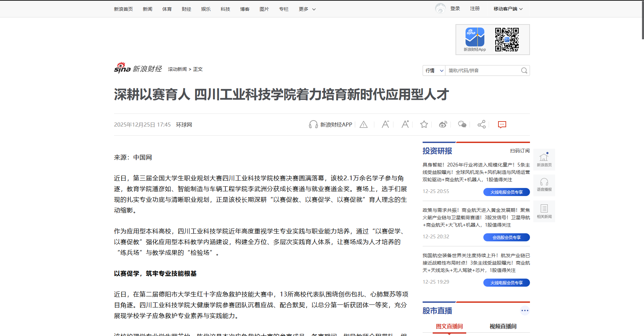Expand the 移动客户端 dropdown

point(508,9)
